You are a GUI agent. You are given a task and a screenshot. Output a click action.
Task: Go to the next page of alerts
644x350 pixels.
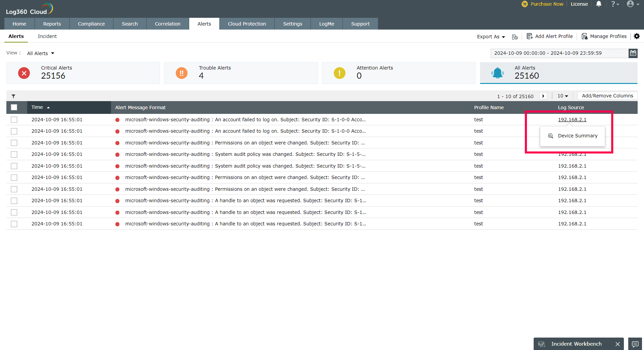click(x=543, y=96)
